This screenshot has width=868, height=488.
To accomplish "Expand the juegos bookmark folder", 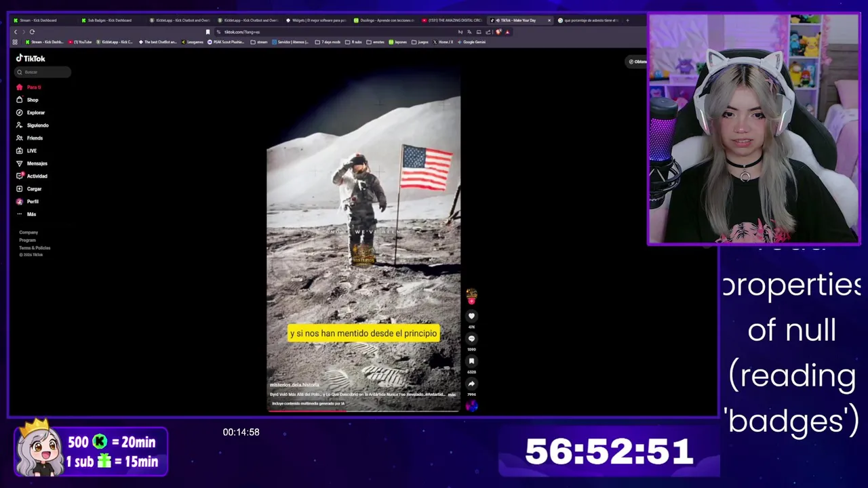I will coord(420,42).
